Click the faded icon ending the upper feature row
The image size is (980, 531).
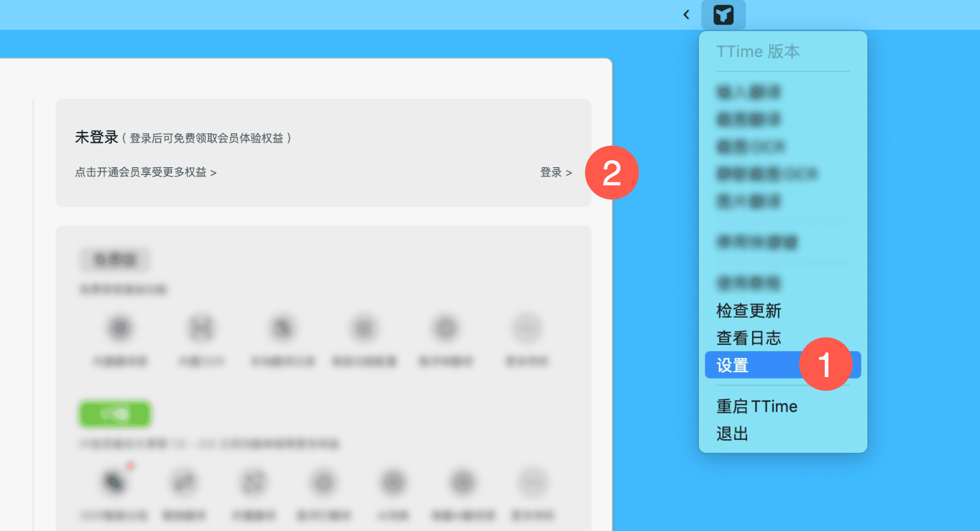tap(527, 329)
